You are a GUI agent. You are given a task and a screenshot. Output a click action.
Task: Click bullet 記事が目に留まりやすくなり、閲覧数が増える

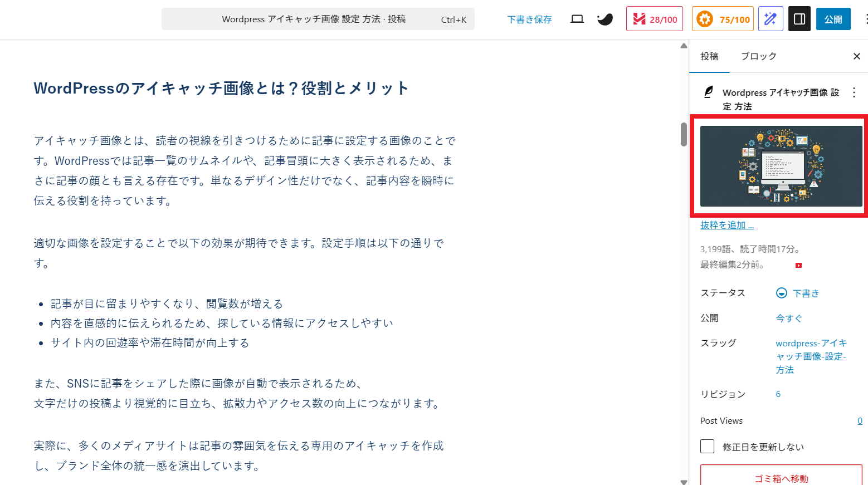click(x=167, y=303)
